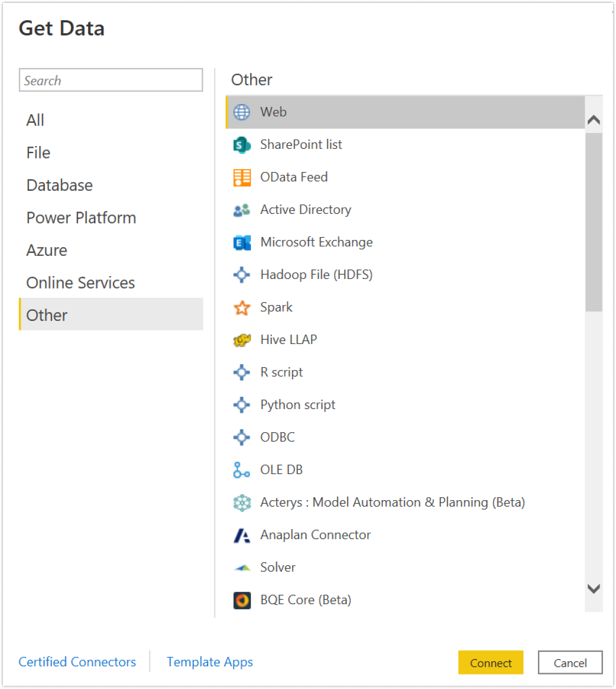Click the Hadoop File (HDFS) icon
The width and height of the screenshot is (616, 689).
[241, 275]
